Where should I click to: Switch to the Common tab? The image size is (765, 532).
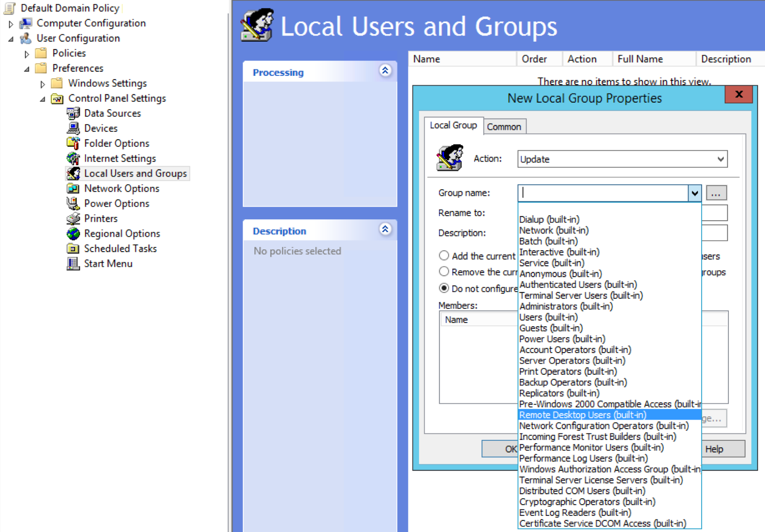click(x=504, y=127)
